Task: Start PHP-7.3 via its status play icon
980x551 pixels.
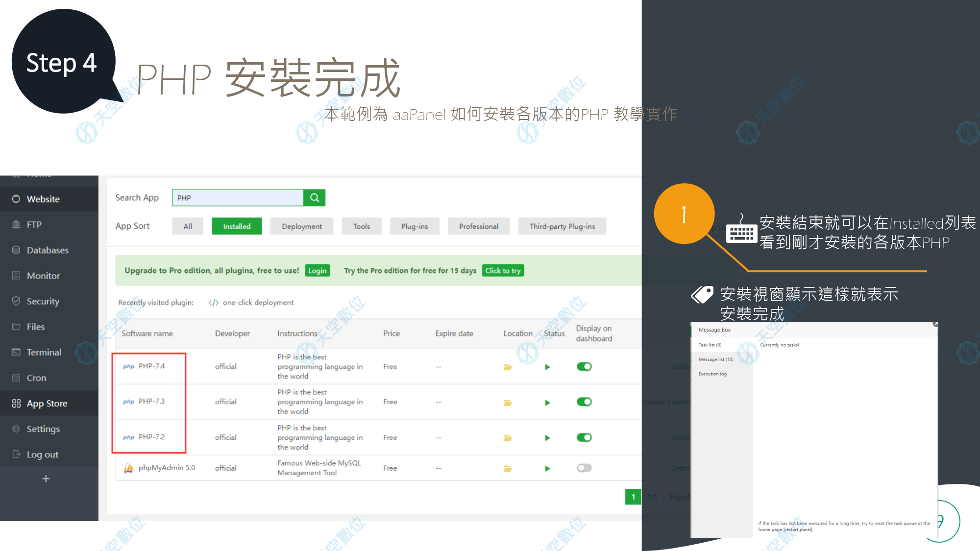Action: (547, 402)
